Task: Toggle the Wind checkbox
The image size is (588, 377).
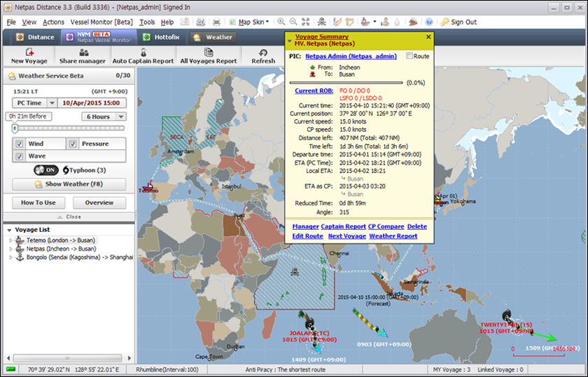Action: tap(20, 144)
